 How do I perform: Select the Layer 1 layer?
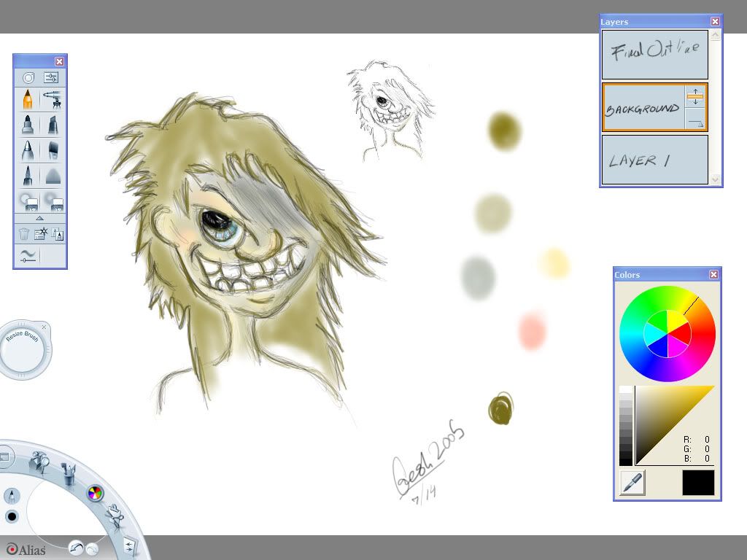654,160
